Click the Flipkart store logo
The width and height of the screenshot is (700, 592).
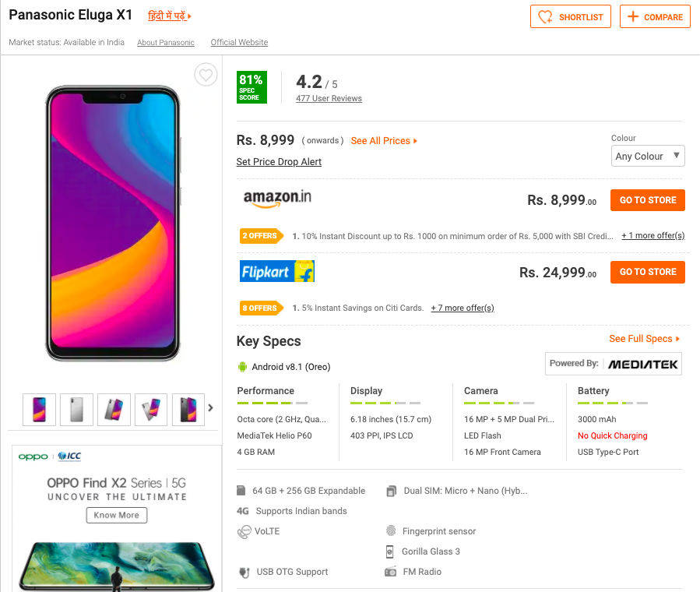(x=277, y=271)
